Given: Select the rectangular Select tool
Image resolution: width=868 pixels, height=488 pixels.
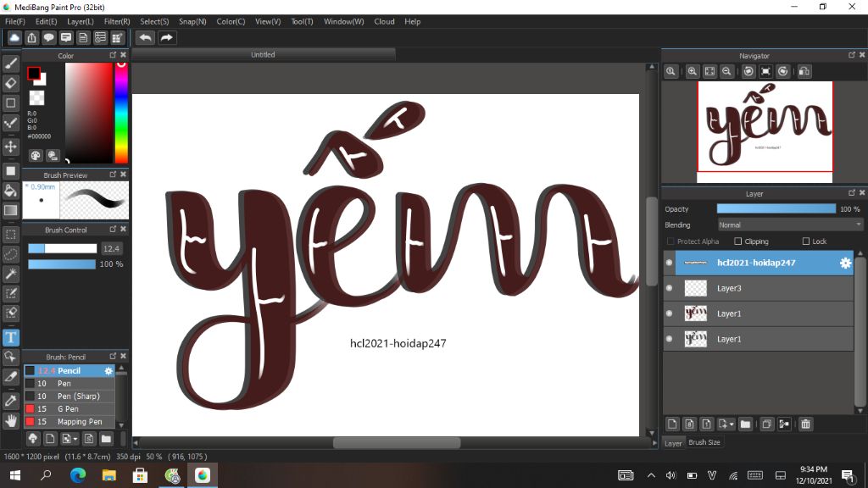Looking at the screenshot, I should (10, 235).
